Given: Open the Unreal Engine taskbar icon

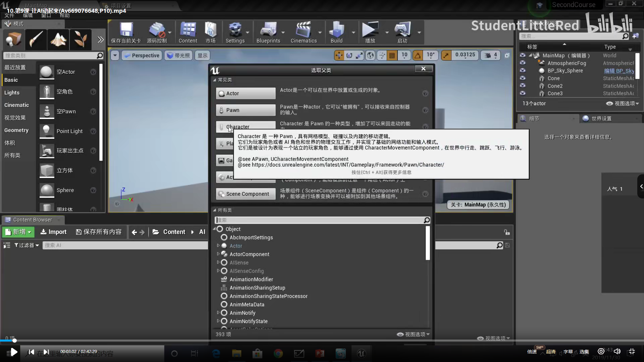Looking at the screenshot, I should pos(361,353).
